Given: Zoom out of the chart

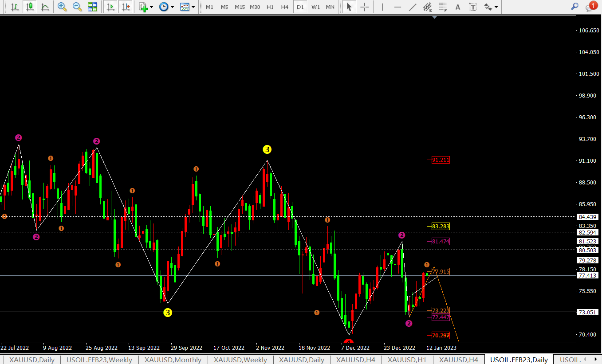Looking at the screenshot, I should click(x=77, y=7).
